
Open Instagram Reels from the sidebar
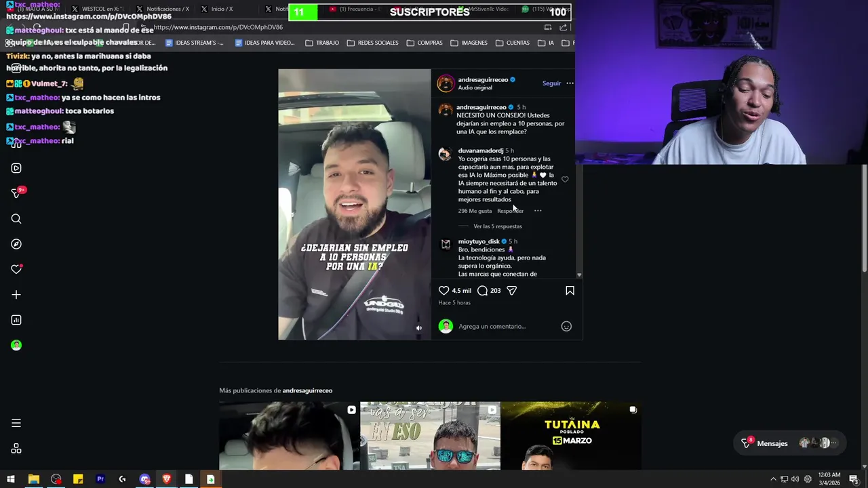[x=16, y=168]
